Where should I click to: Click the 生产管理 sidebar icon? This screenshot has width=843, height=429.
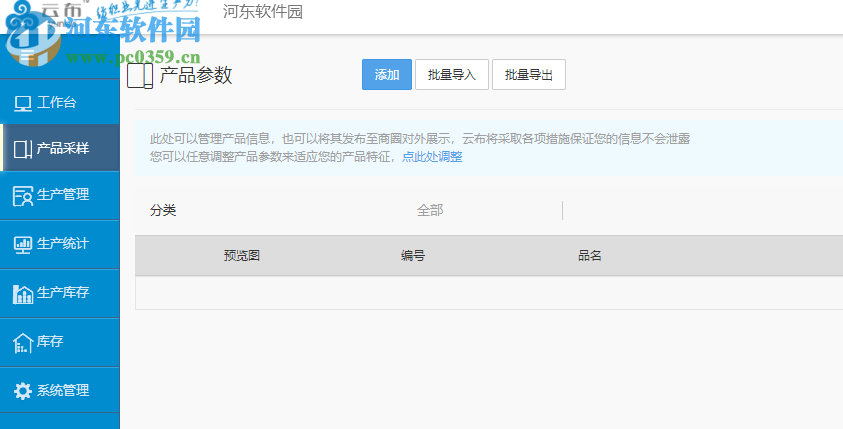(23, 196)
